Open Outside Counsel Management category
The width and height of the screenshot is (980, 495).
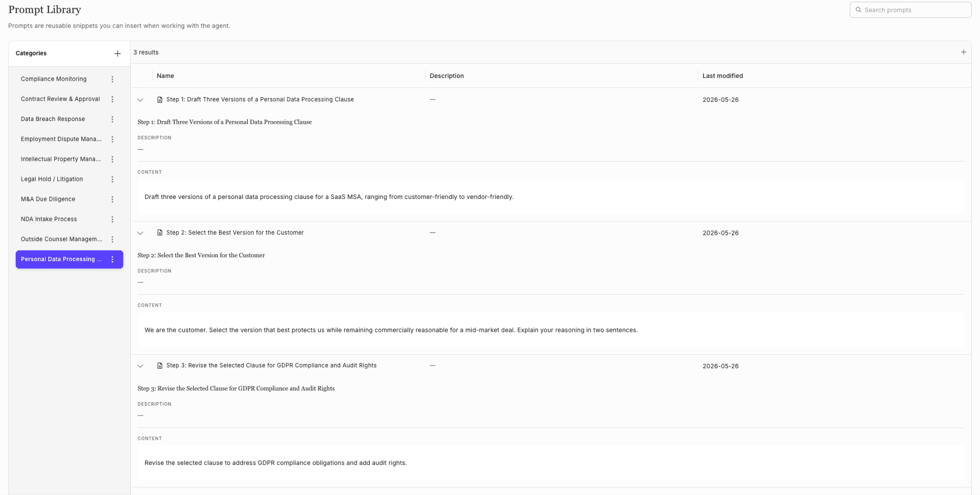(x=69, y=239)
